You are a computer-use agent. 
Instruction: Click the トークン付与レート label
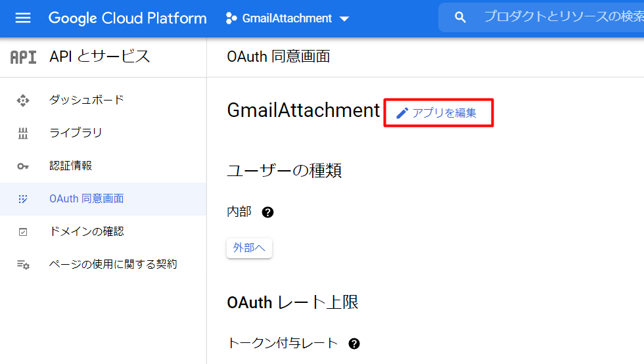(x=283, y=343)
